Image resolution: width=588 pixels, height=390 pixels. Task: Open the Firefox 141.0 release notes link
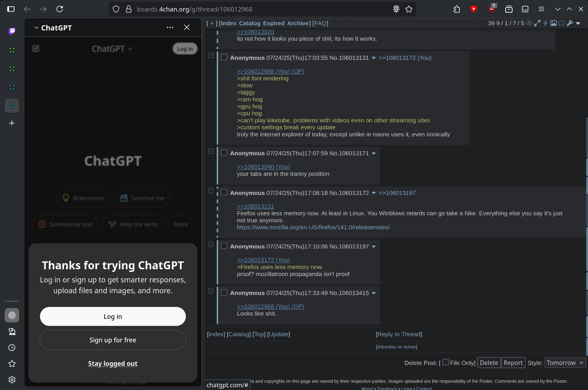(313, 227)
